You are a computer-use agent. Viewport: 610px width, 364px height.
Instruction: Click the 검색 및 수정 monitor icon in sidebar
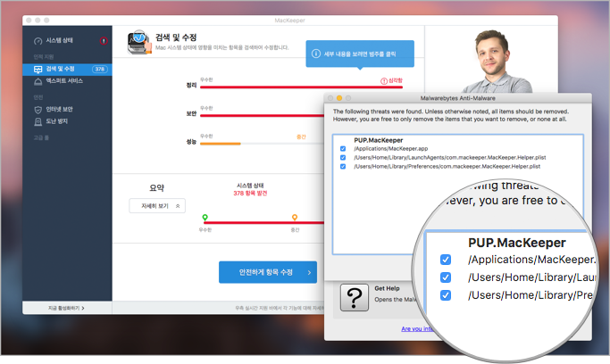coord(38,70)
